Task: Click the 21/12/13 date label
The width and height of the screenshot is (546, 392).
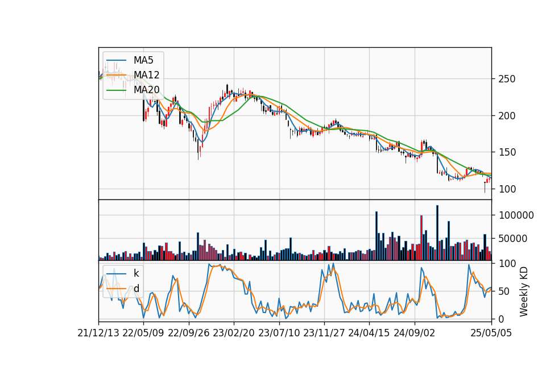Action: [x=98, y=333]
